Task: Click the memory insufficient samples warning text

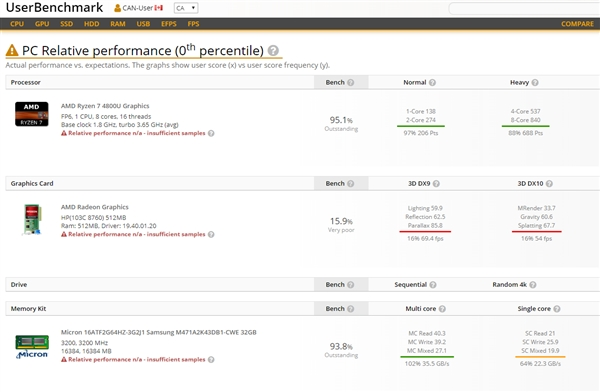Action: [137, 359]
